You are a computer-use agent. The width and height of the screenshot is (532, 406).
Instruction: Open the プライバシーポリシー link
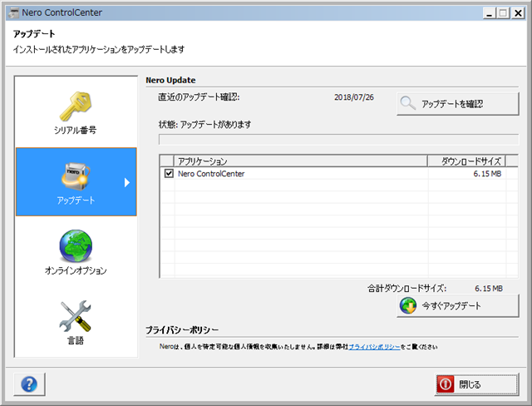tap(374, 347)
